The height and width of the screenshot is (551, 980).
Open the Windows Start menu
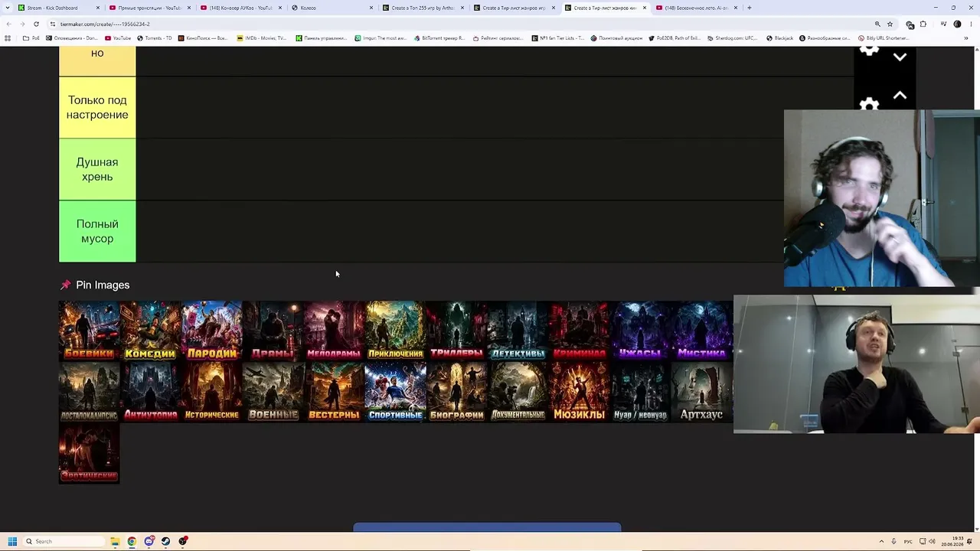tap(12, 541)
